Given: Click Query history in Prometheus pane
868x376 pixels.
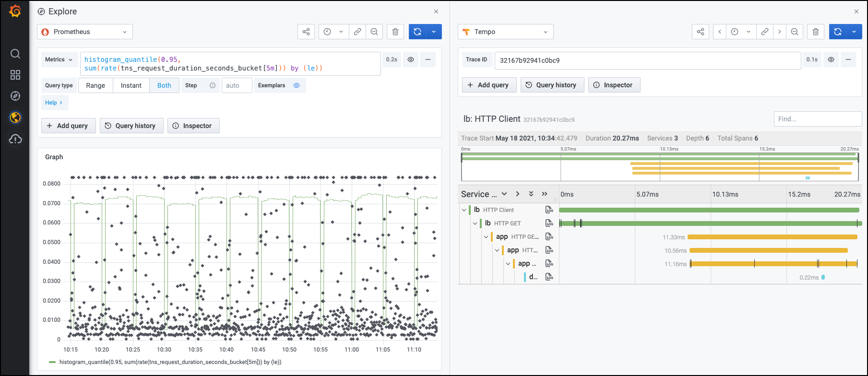Looking at the screenshot, I should (131, 126).
